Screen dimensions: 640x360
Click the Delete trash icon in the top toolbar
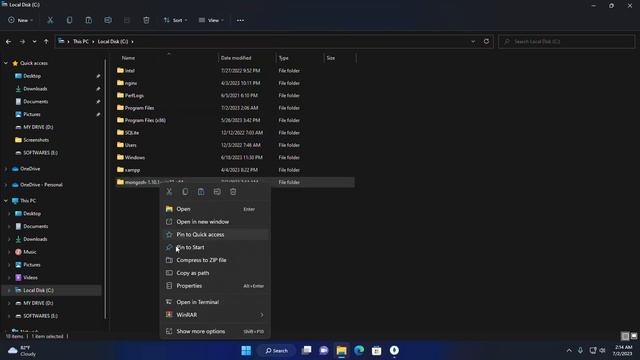(x=146, y=20)
